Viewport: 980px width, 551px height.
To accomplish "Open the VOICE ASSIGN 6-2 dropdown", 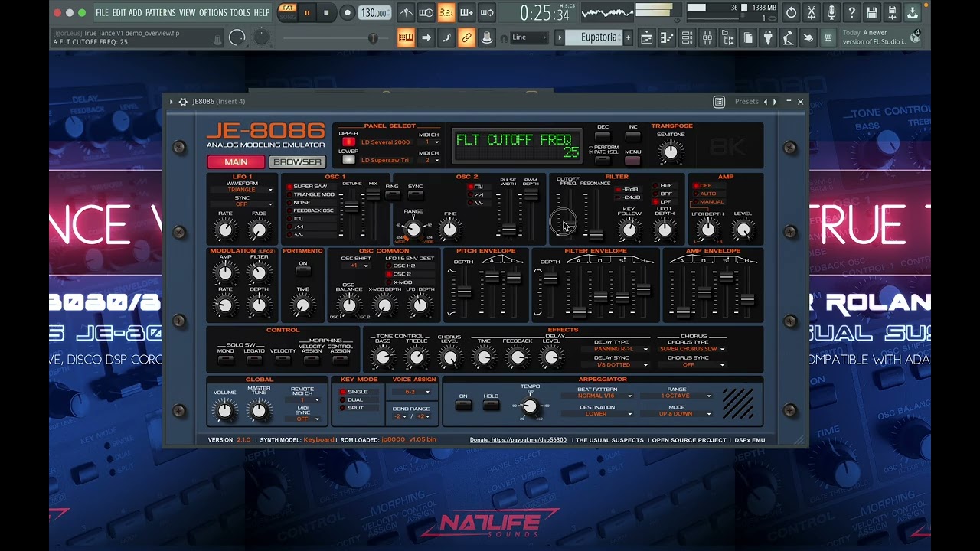I will click(412, 392).
